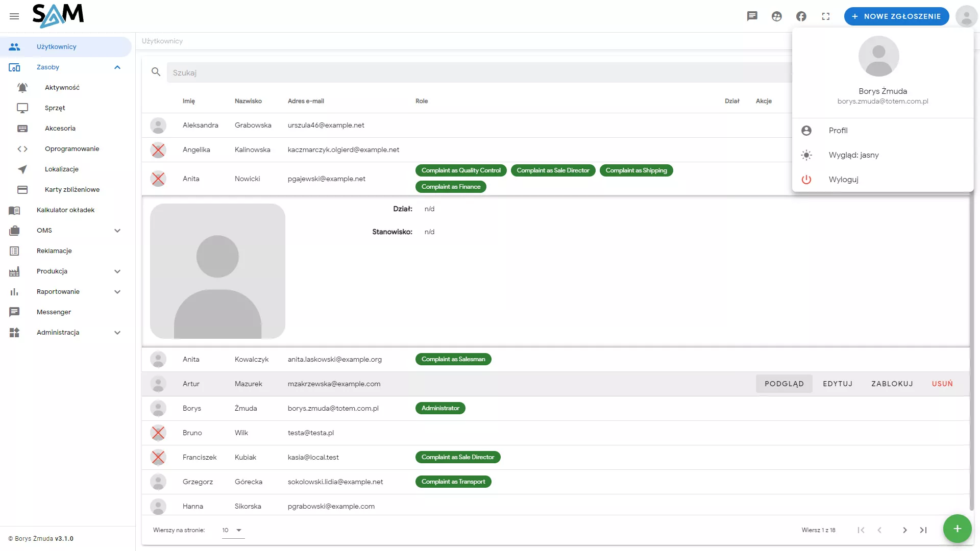
Task: Click EDYTUJ for Artur Mazurek
Action: [x=838, y=384]
